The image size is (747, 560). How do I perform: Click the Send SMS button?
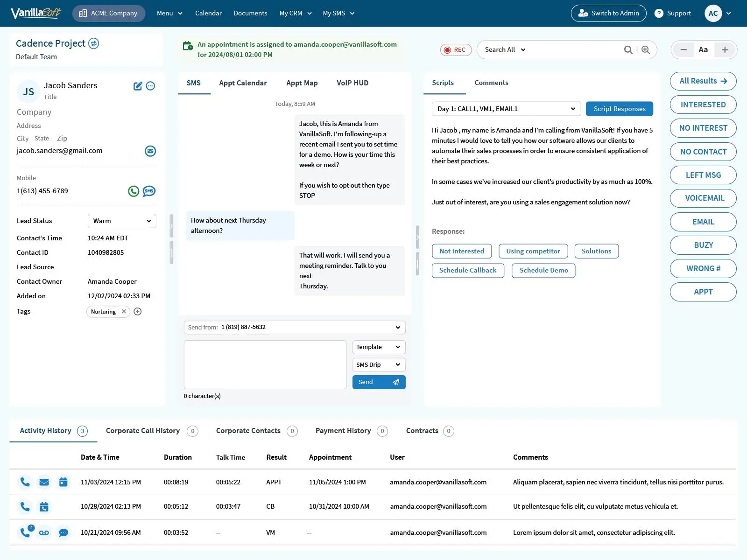pyautogui.click(x=379, y=382)
